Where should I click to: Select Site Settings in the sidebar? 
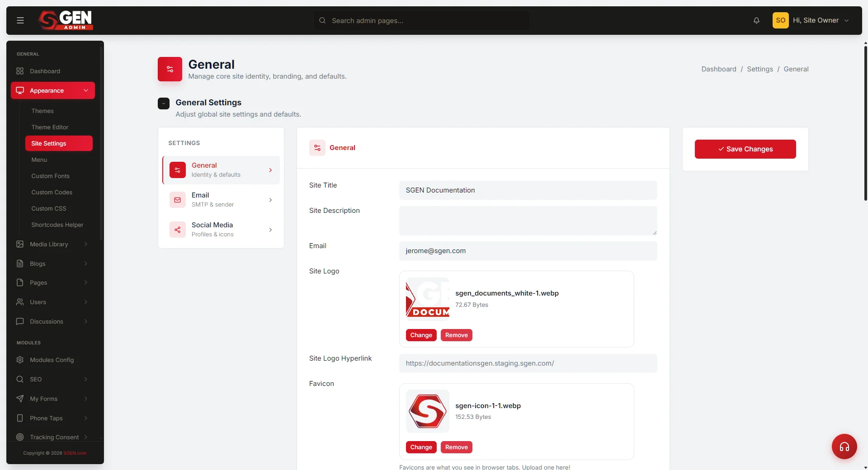tap(59, 143)
